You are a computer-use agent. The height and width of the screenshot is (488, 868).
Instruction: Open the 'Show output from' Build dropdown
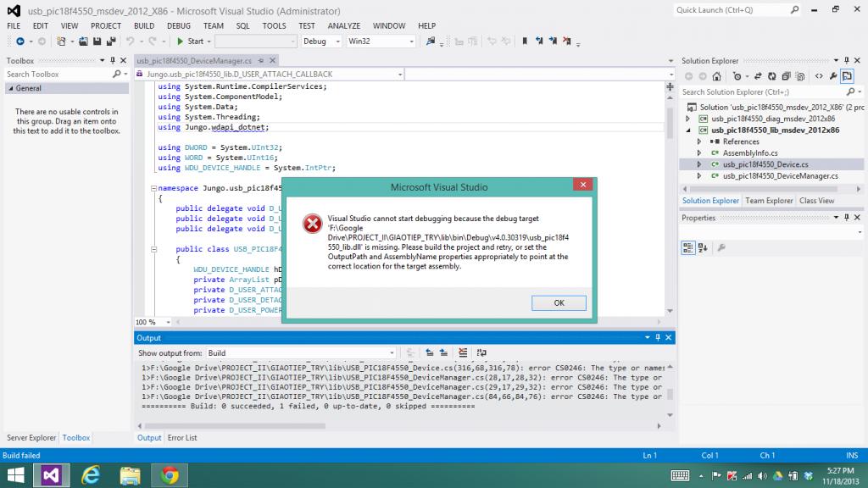click(300, 352)
